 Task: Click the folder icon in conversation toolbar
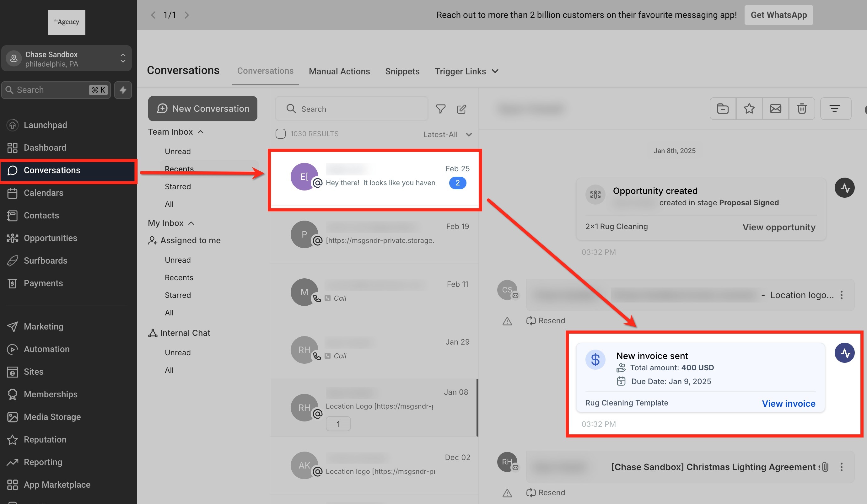click(723, 109)
